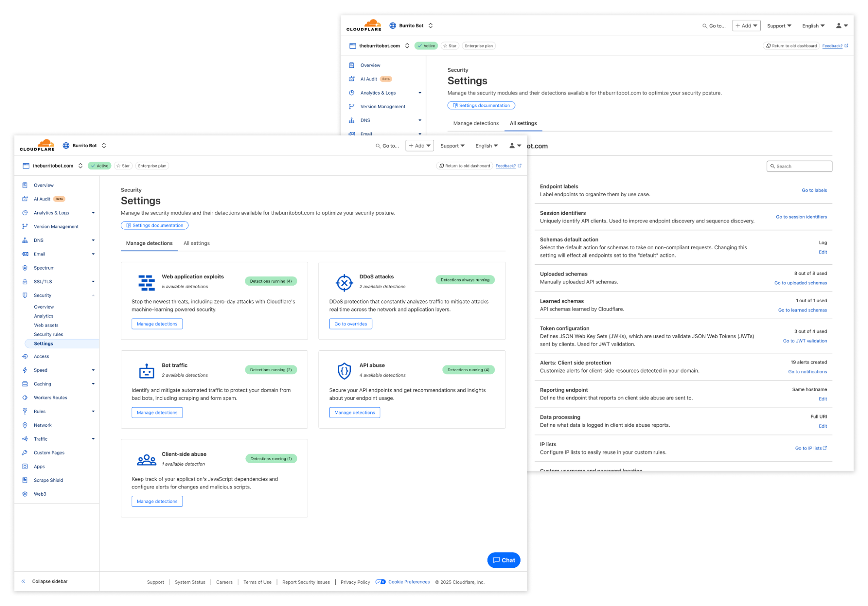This screenshot has height=606, width=868.
Task: Expand the DNS section in front sidebar
Action: pos(93,240)
